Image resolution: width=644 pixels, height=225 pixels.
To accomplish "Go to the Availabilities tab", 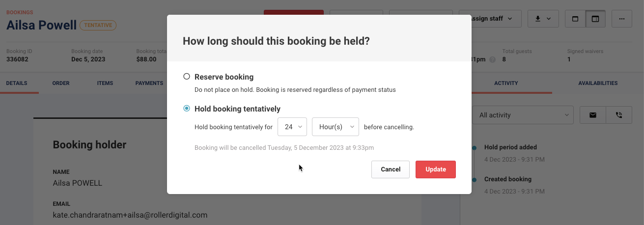I will click(x=598, y=83).
